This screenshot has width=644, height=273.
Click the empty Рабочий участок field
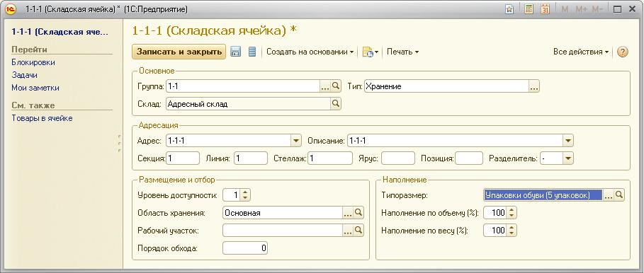(x=283, y=231)
